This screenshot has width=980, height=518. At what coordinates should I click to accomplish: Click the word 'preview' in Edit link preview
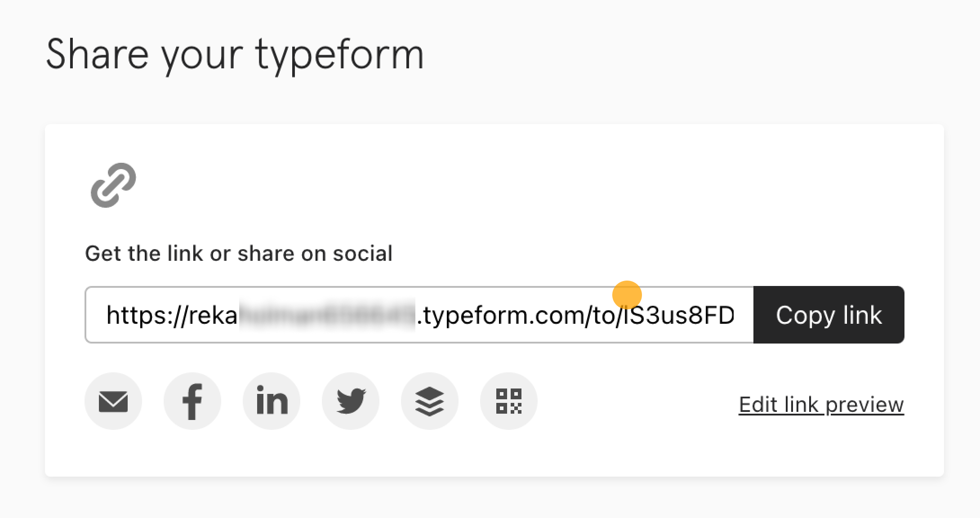click(864, 406)
